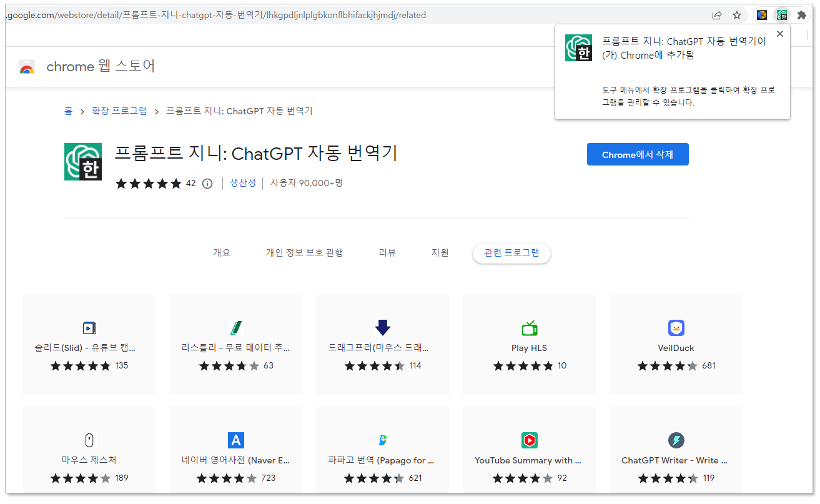Switch to the 지원 tab
820x504 pixels.
(x=440, y=253)
